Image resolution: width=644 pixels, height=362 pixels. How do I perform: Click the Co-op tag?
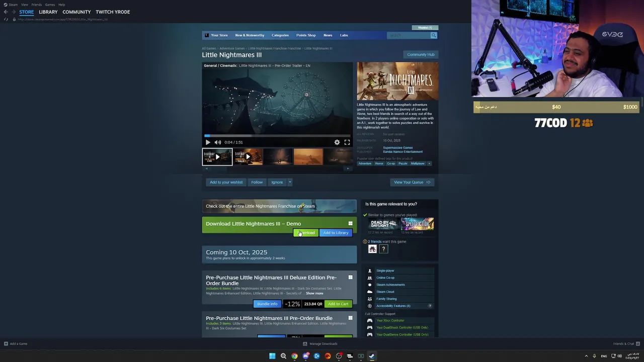[x=391, y=163]
